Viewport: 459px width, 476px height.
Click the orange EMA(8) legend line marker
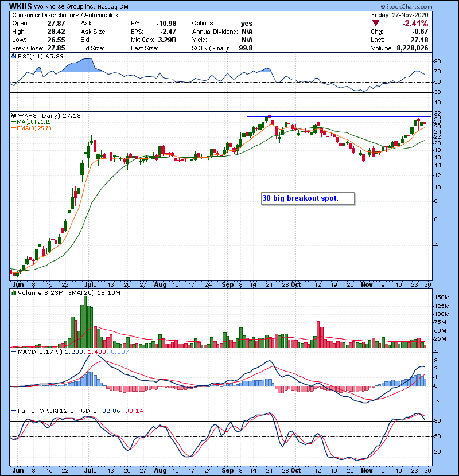coord(13,128)
